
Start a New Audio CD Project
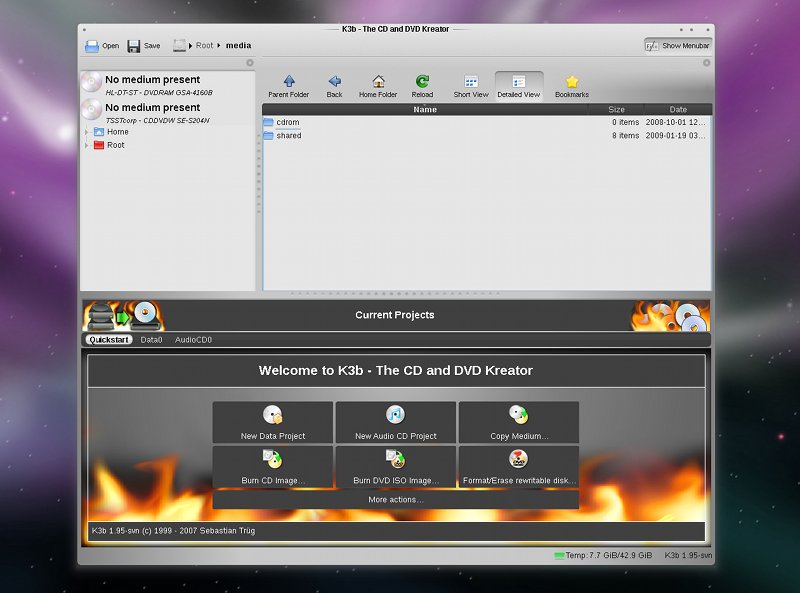pos(396,422)
